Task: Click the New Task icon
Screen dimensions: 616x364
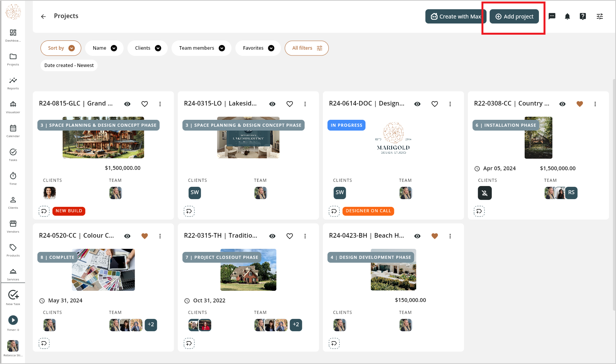Action: coord(13,295)
